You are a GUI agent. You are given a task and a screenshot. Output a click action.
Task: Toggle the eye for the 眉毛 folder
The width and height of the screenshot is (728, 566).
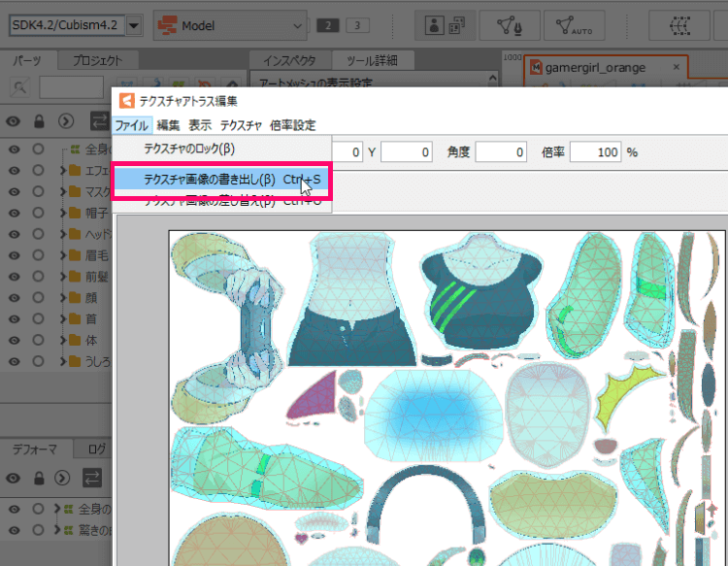(x=14, y=255)
